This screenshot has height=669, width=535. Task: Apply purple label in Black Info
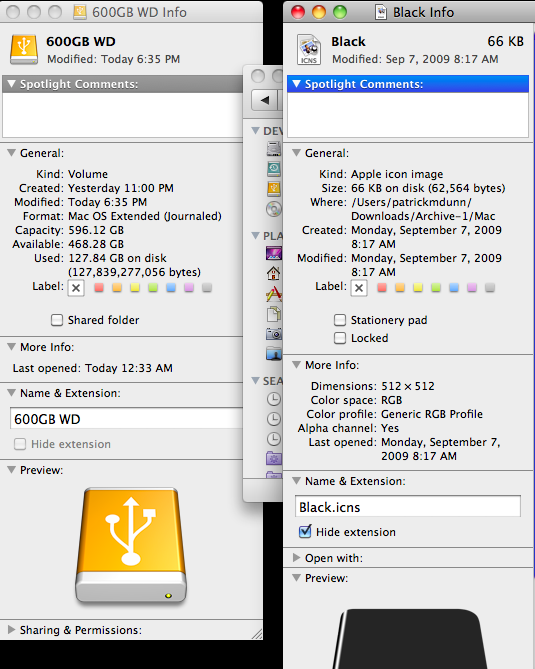[x=471, y=288]
